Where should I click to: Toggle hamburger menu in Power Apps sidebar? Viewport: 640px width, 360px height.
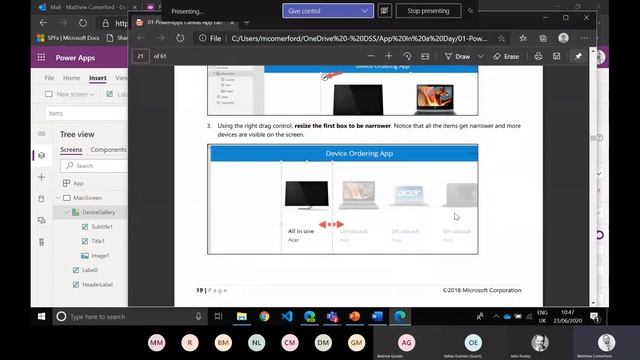[x=42, y=134]
